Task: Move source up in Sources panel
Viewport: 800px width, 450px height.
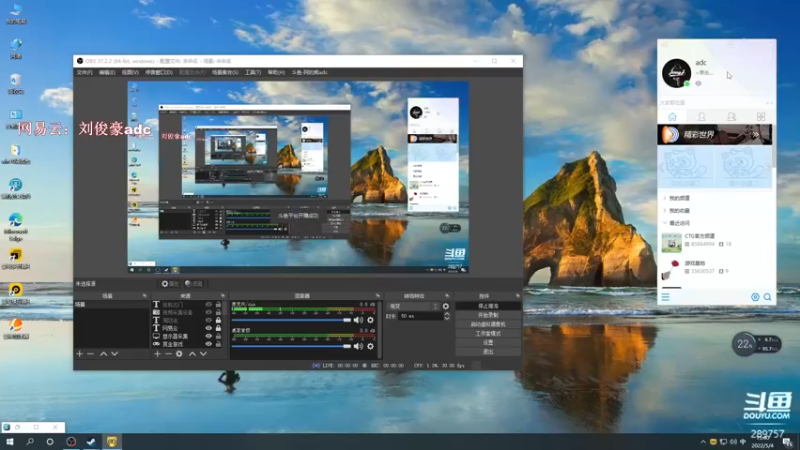Action: coord(192,354)
